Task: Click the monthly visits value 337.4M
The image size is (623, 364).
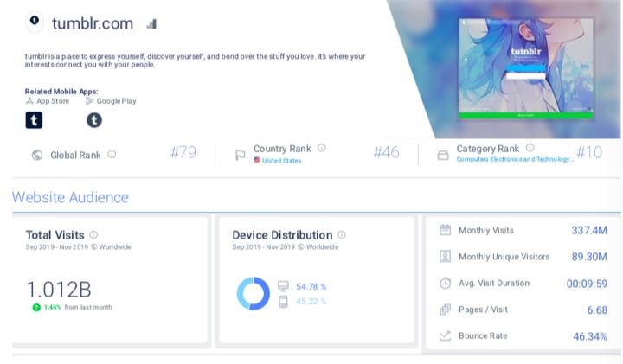Action: click(589, 230)
